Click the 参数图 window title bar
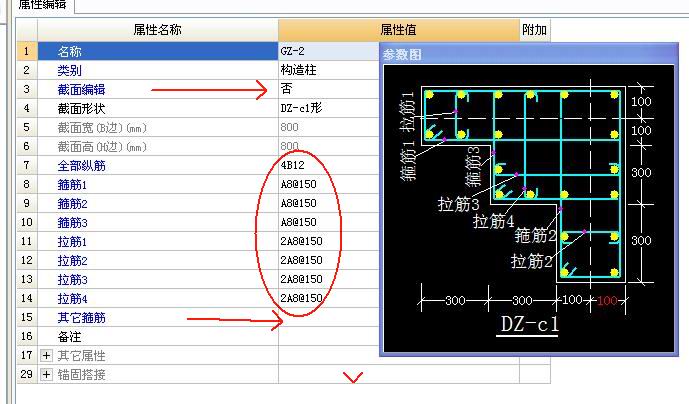Viewport: 689px width, 404px height. pyautogui.click(x=529, y=54)
